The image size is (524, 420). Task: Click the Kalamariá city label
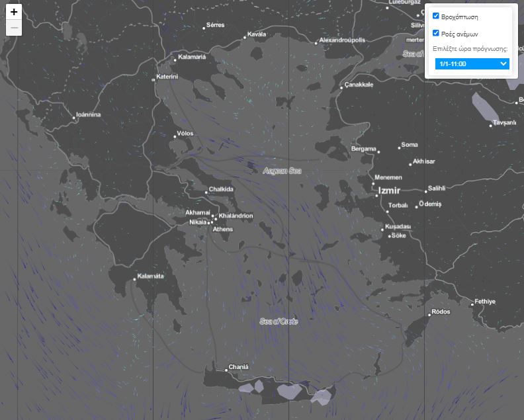click(x=192, y=57)
